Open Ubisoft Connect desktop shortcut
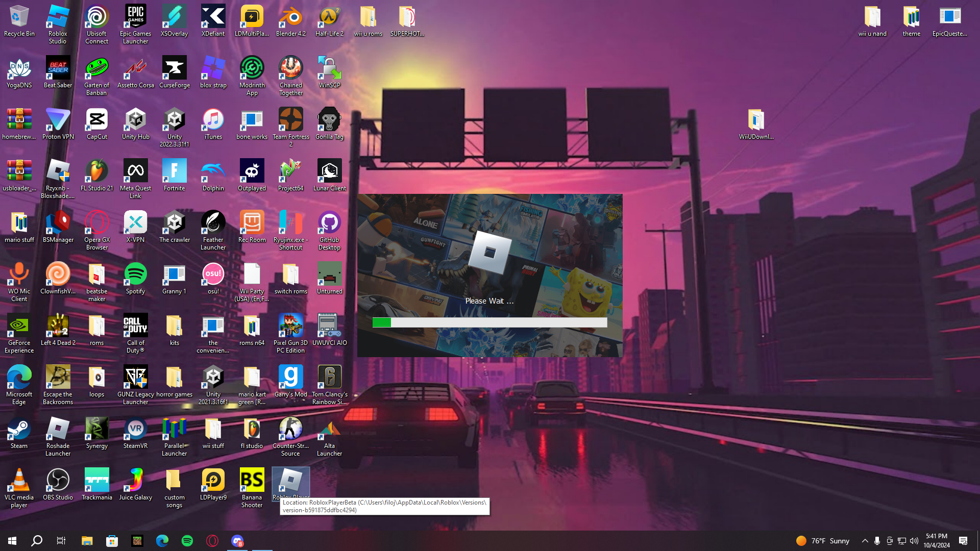The image size is (980, 551). [97, 25]
